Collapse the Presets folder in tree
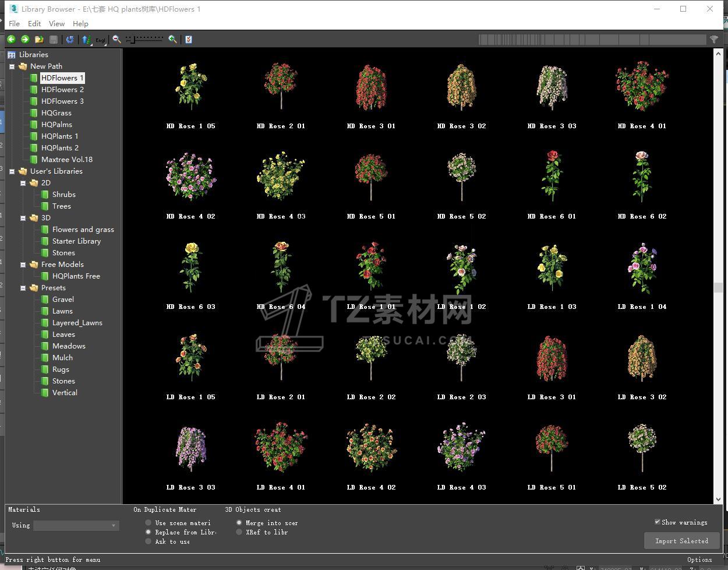 pos(23,288)
